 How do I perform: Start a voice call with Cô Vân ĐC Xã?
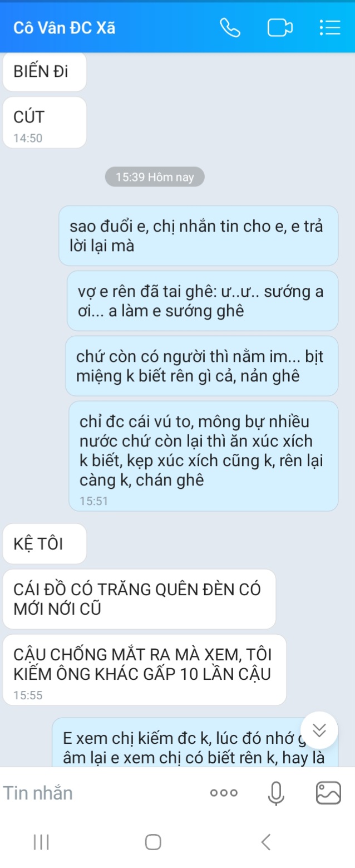[x=230, y=28]
